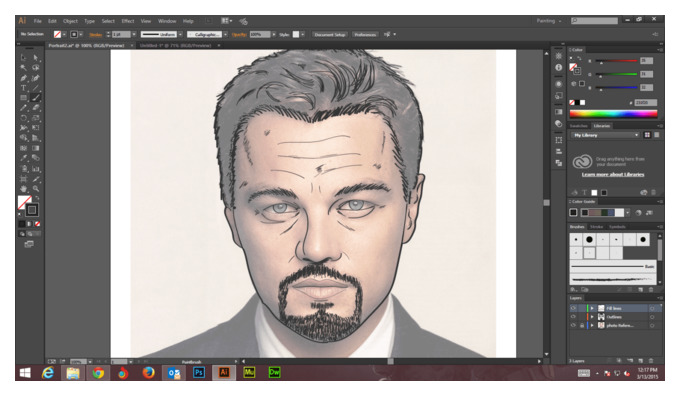
Task: Select the Pen tool
Action: coord(23,78)
